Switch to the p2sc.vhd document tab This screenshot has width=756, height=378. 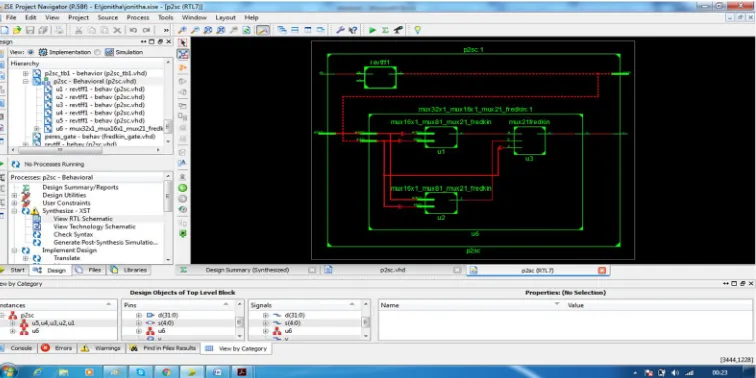(x=392, y=270)
